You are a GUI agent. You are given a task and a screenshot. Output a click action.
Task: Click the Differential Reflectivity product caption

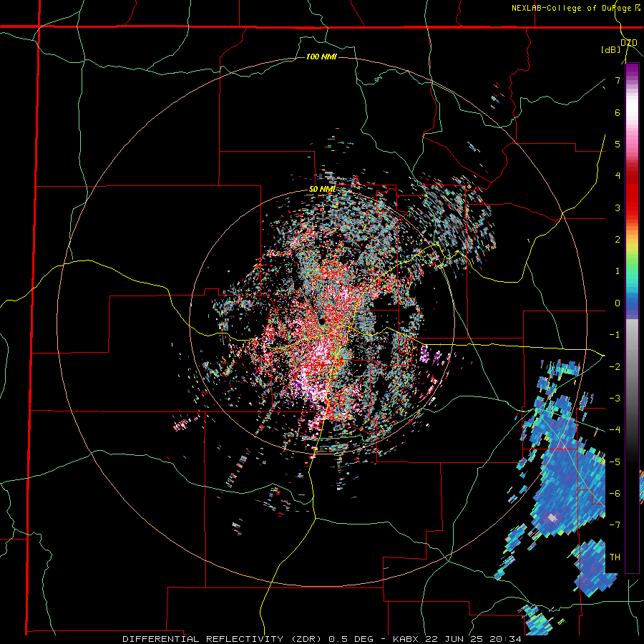pos(321,639)
